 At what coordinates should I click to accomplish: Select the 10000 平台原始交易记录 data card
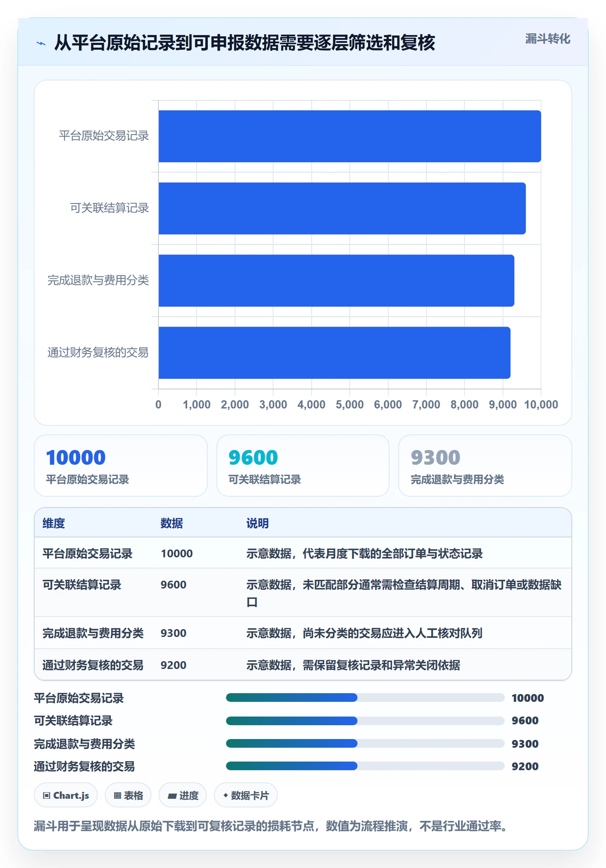[x=121, y=466]
